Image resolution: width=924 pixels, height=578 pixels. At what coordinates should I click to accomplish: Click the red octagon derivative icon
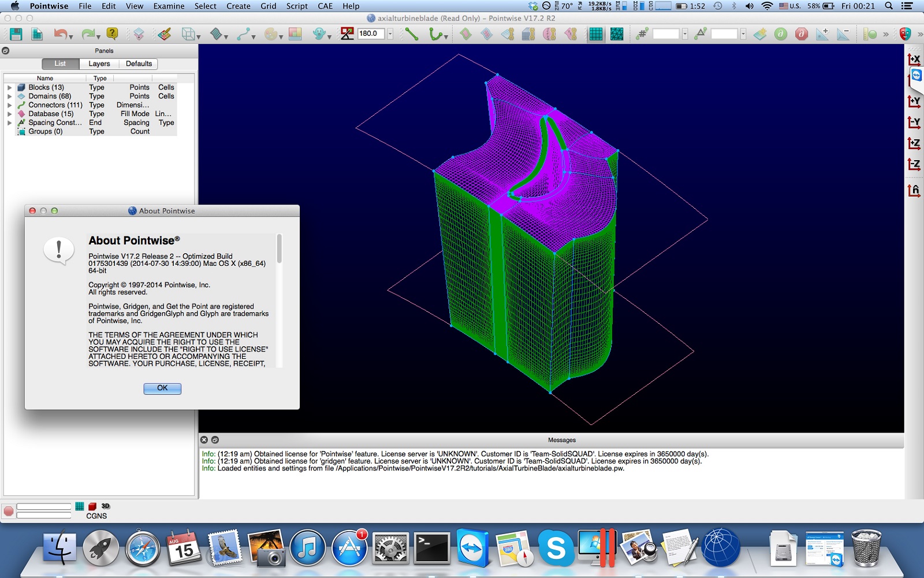coord(802,34)
